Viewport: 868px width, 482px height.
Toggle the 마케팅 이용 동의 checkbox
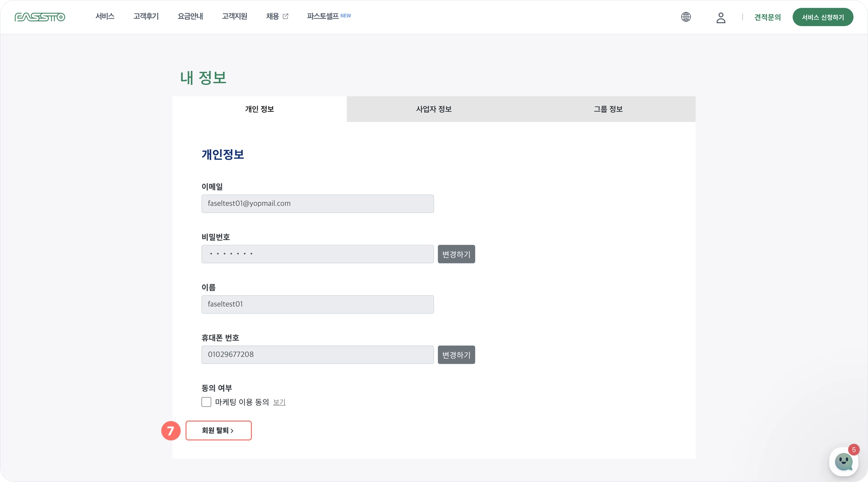[206, 402]
